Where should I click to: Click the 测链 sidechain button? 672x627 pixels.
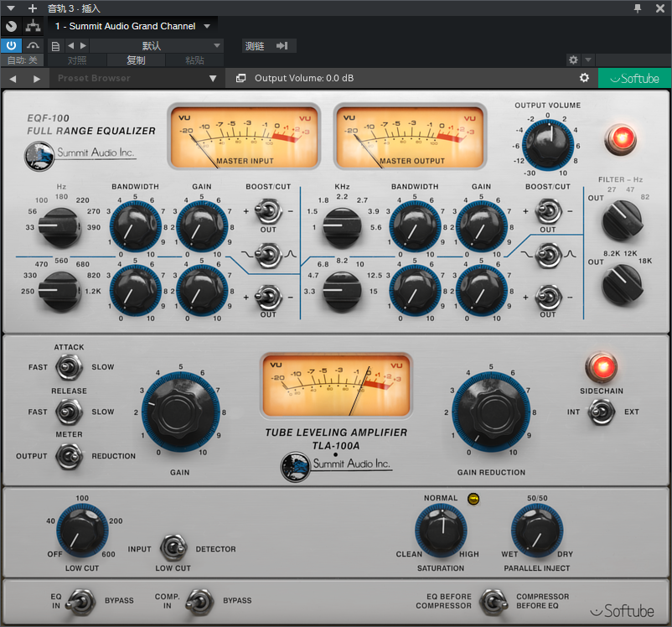tap(269, 46)
